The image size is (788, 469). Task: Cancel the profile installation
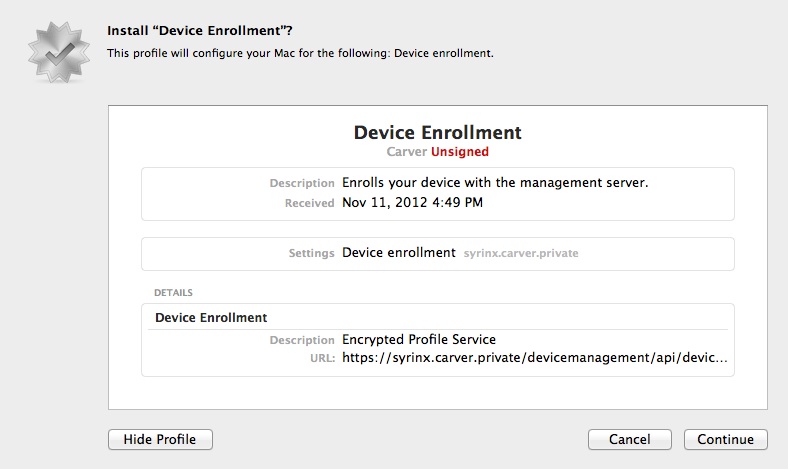(x=630, y=439)
